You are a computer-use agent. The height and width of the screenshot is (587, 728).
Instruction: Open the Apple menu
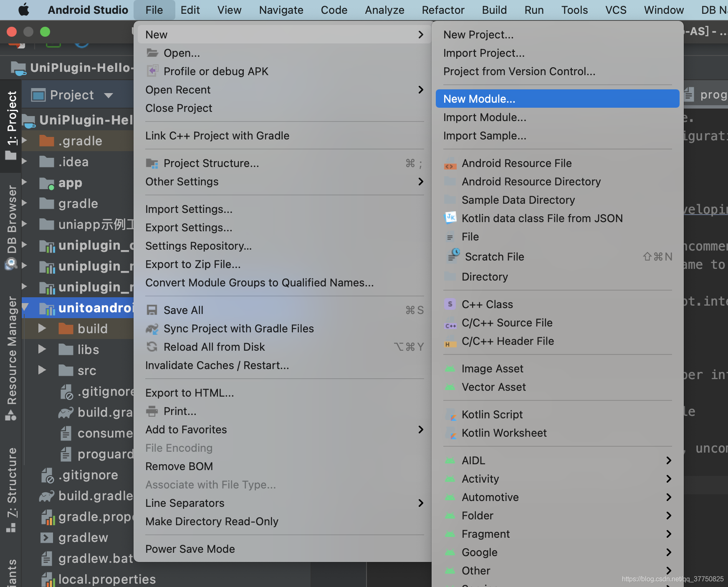[24, 10]
